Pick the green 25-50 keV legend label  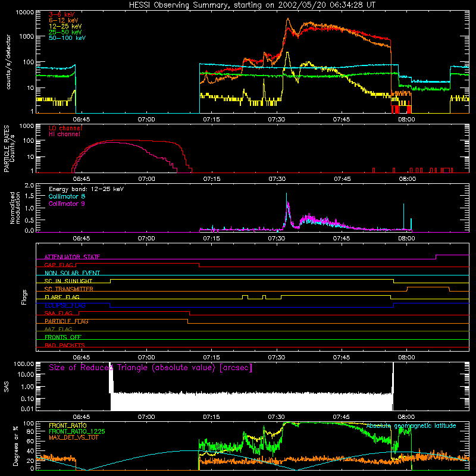[65, 32]
